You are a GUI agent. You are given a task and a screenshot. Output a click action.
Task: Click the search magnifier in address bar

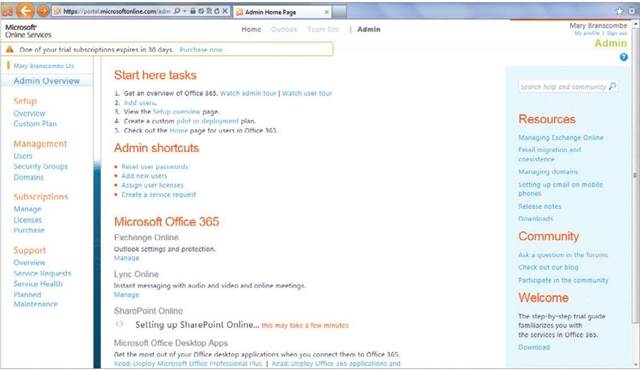(x=177, y=11)
